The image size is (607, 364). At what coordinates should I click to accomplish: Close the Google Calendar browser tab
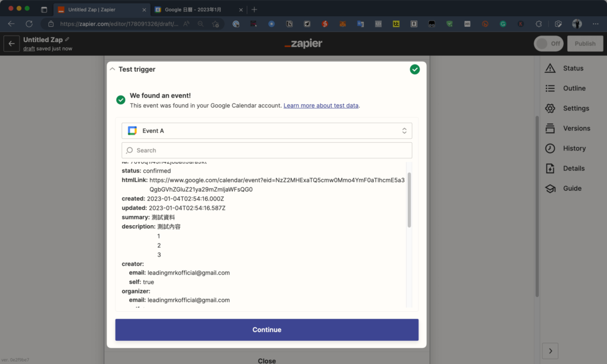coord(241,9)
